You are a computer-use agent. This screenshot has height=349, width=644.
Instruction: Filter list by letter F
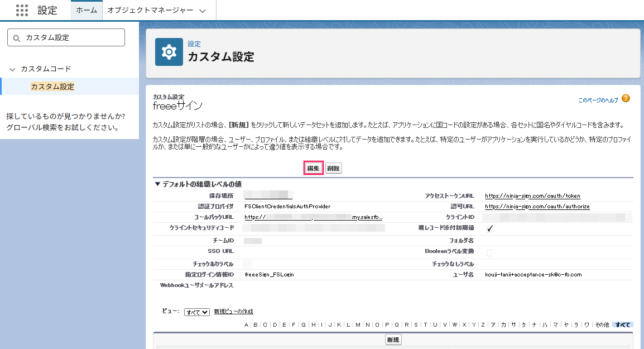coord(294,325)
